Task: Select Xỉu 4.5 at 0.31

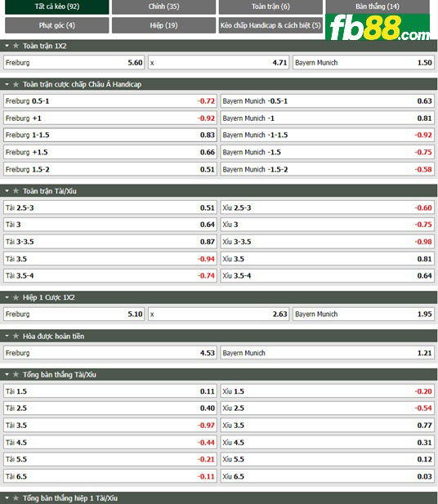Action: (x=328, y=443)
